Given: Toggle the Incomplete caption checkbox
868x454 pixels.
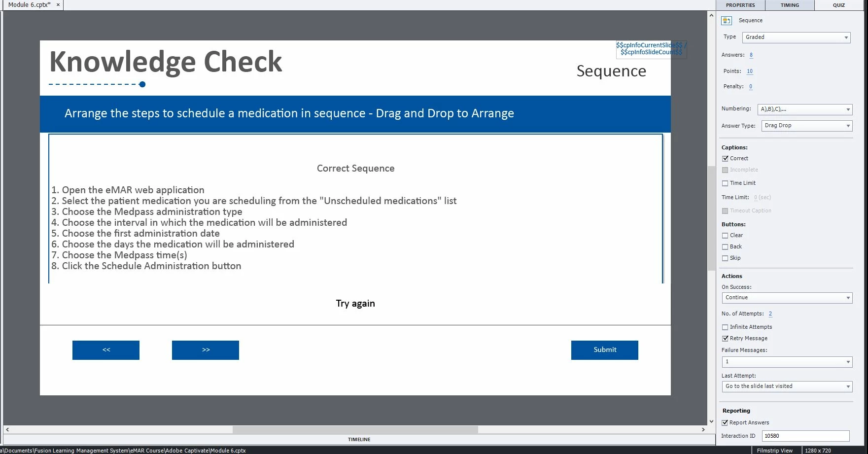Looking at the screenshot, I should point(725,170).
